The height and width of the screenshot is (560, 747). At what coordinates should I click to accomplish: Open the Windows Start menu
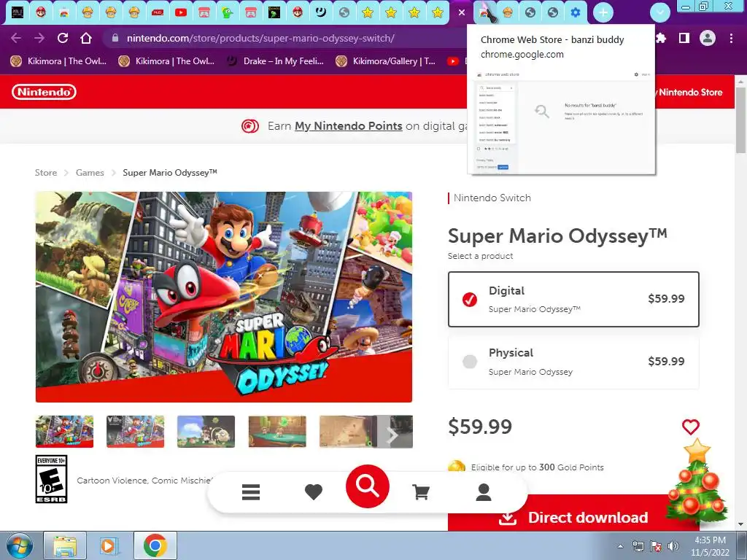click(20, 546)
